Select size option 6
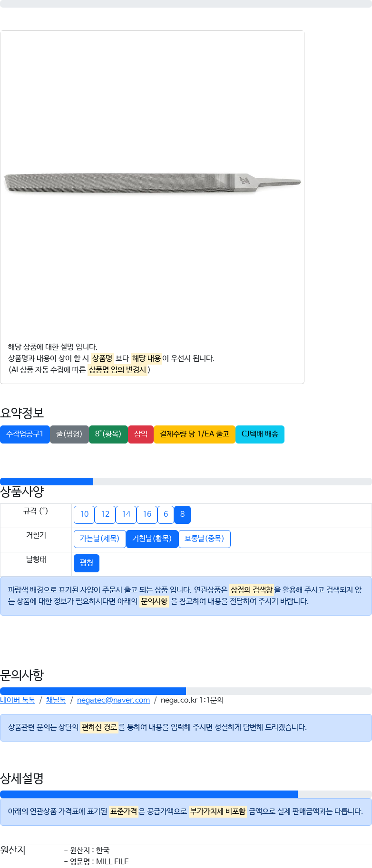This screenshot has width=372, height=868. point(166,514)
